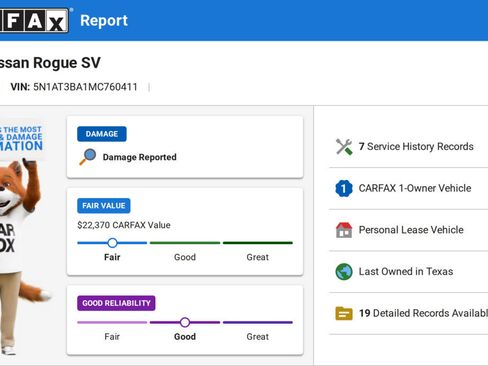Click the GOOD RELIABILITY badge
The image size is (488, 366).
(116, 303)
